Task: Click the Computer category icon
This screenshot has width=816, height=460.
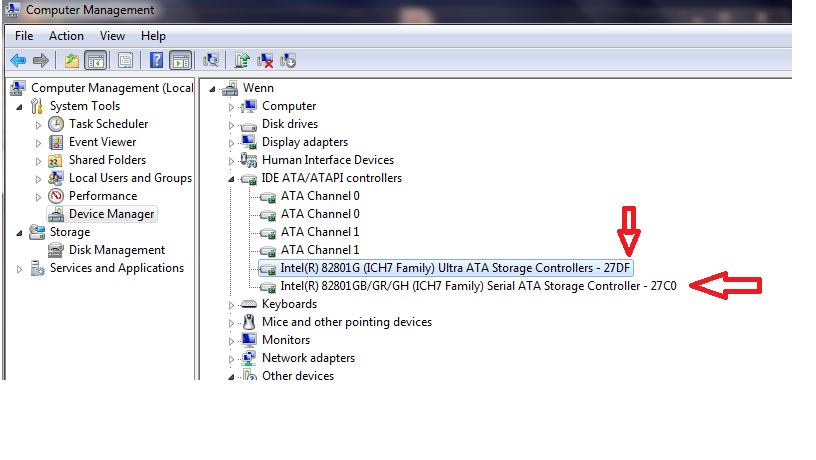Action: pyautogui.click(x=249, y=106)
